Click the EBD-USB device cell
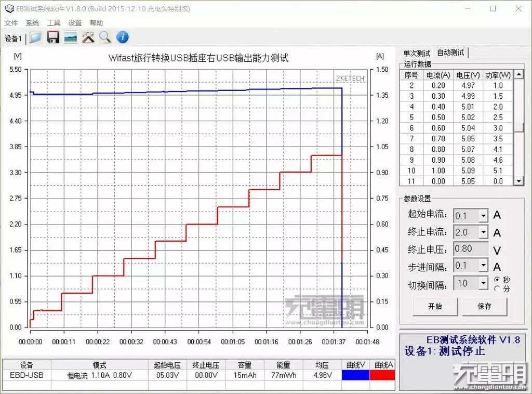 [27, 375]
